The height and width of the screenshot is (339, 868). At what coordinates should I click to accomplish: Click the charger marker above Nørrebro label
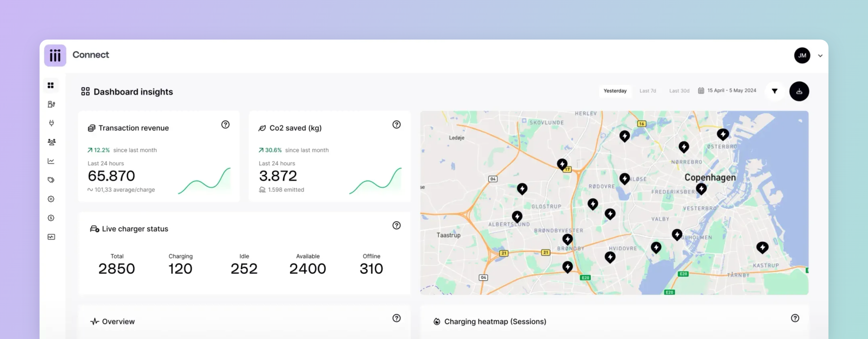684,147
